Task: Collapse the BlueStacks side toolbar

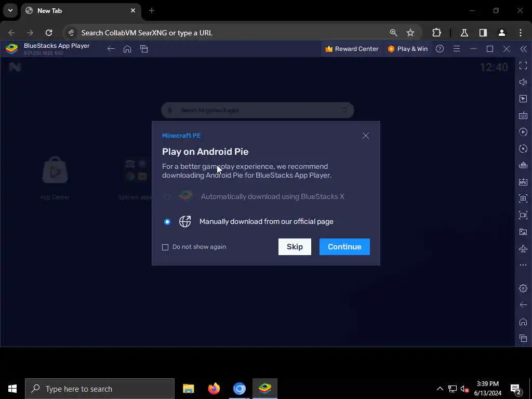Action: coord(524,49)
